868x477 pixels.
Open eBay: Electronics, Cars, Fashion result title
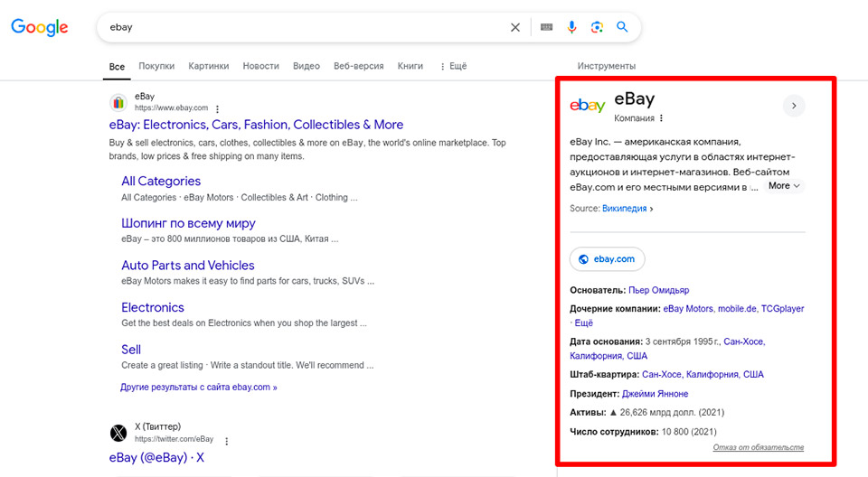pyautogui.click(x=256, y=125)
